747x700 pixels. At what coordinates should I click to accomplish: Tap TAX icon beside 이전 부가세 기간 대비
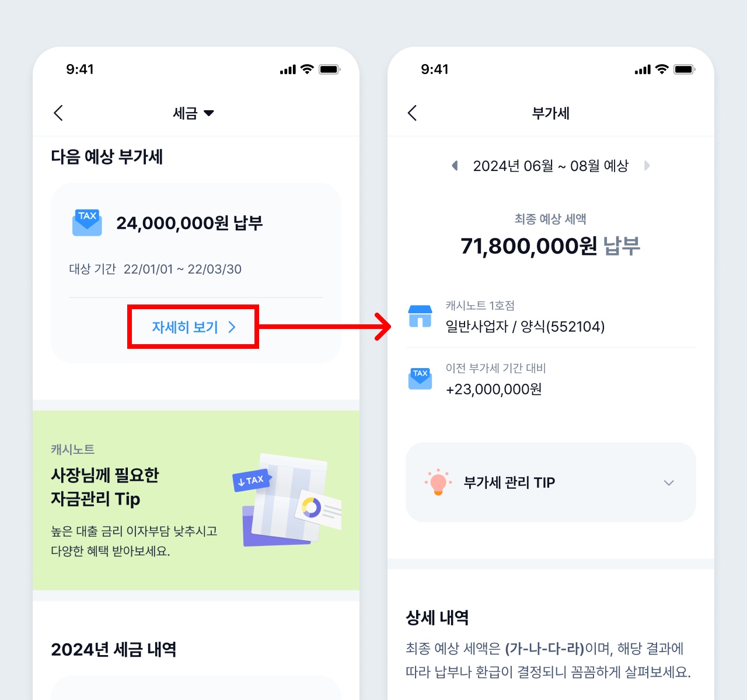pos(420,379)
